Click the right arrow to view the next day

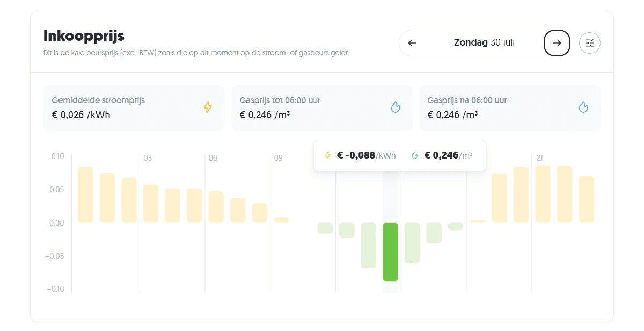click(557, 42)
